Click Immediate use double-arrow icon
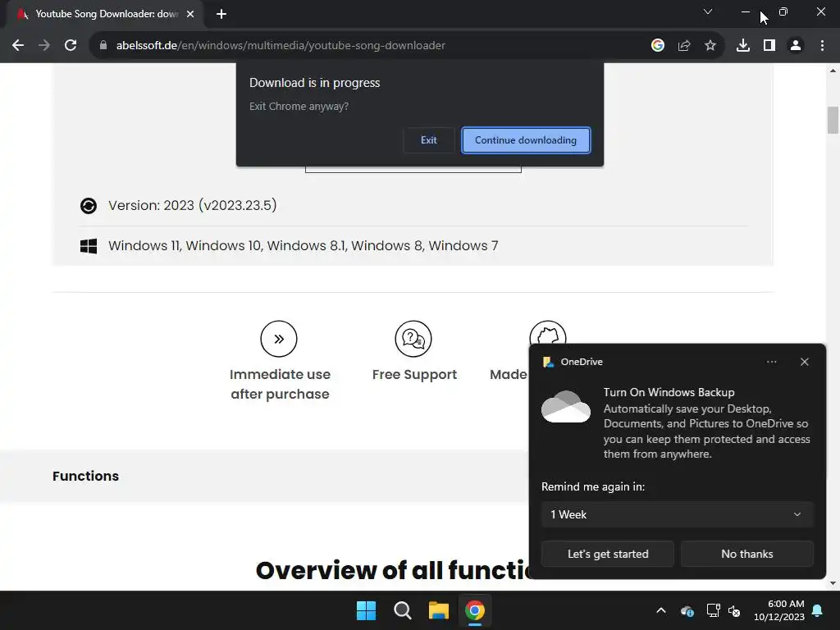 click(x=279, y=339)
